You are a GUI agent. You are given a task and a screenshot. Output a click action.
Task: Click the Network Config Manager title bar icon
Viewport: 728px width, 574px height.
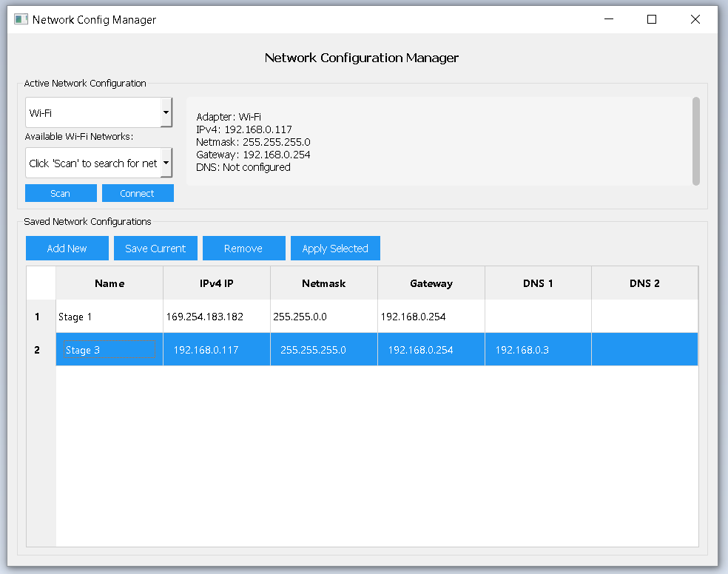click(x=21, y=19)
